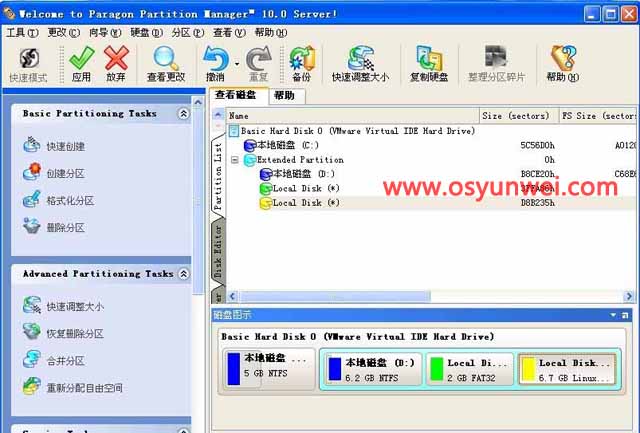Click the Name column header

[x=353, y=116]
